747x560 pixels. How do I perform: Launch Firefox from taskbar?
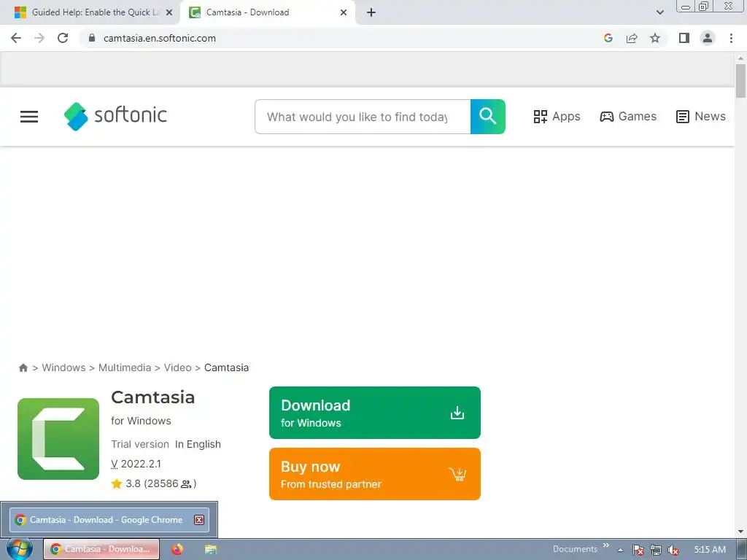pos(177,549)
